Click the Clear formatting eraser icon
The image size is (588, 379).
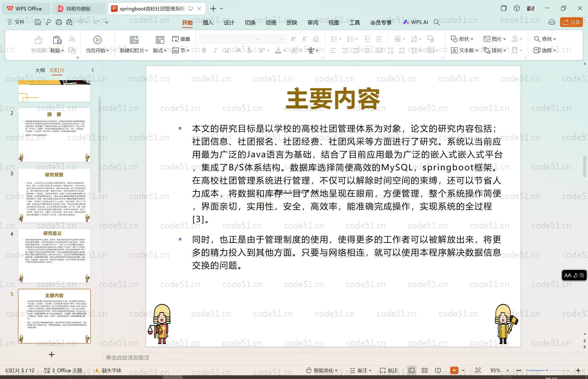pos(316,39)
